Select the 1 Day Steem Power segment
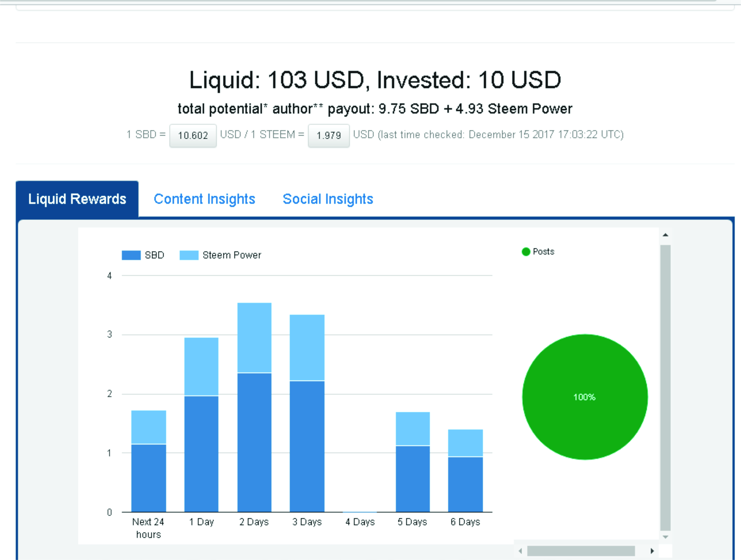Screen dimensions: 741x560 click(201, 366)
